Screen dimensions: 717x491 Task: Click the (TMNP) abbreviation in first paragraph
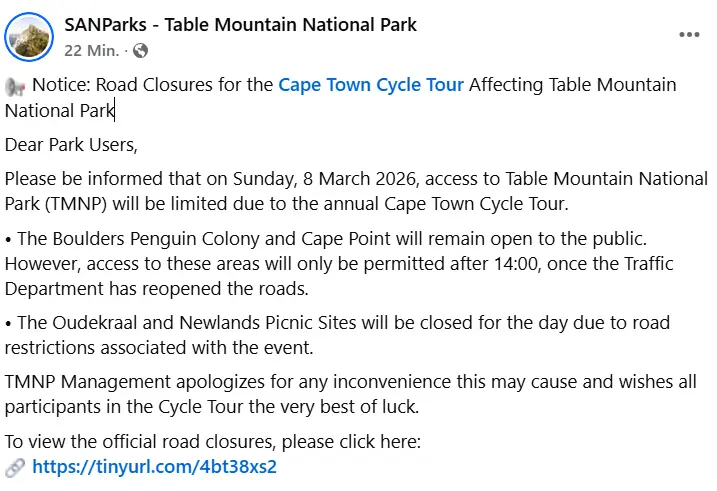coord(76,204)
